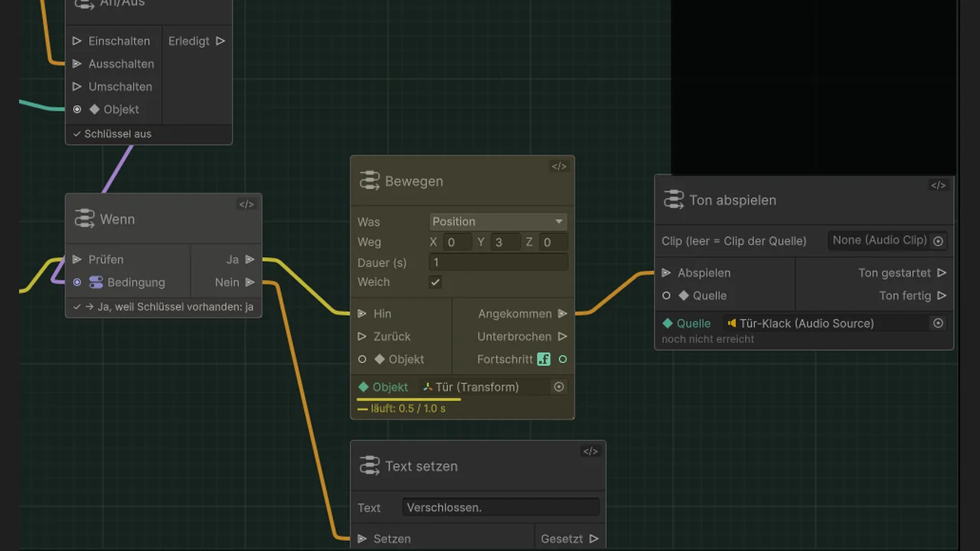Open code view of the Wenn node

click(x=246, y=204)
